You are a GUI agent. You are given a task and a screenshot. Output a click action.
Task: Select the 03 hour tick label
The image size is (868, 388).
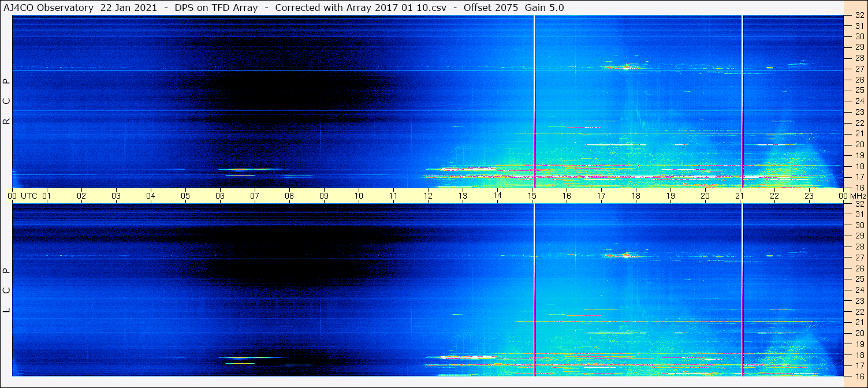coord(116,196)
